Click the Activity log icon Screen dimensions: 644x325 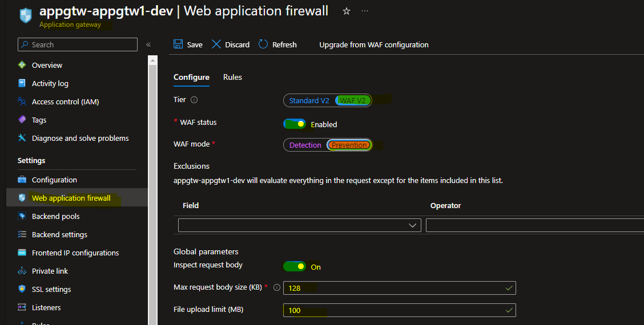coord(22,83)
